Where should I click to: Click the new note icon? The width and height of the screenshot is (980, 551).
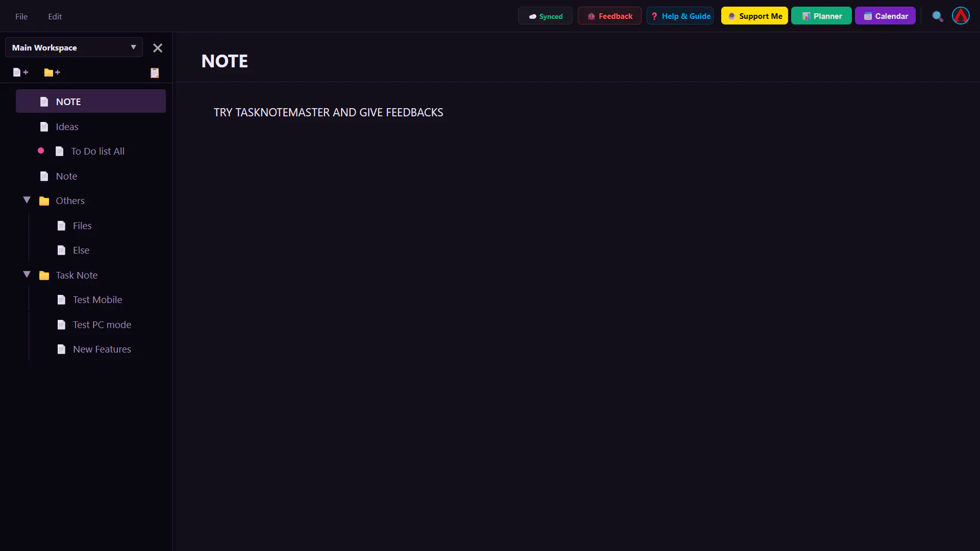coord(20,72)
